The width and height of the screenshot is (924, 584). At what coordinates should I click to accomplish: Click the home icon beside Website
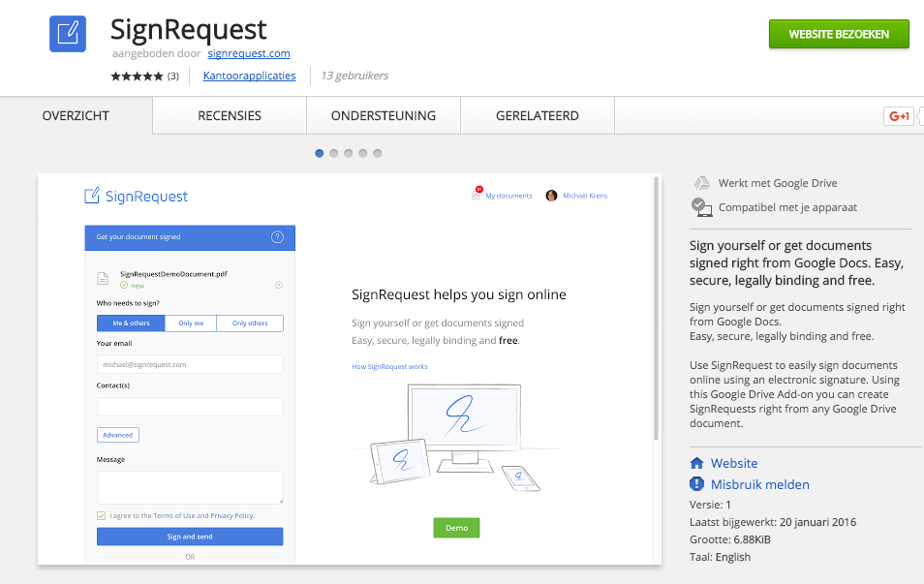(x=696, y=463)
